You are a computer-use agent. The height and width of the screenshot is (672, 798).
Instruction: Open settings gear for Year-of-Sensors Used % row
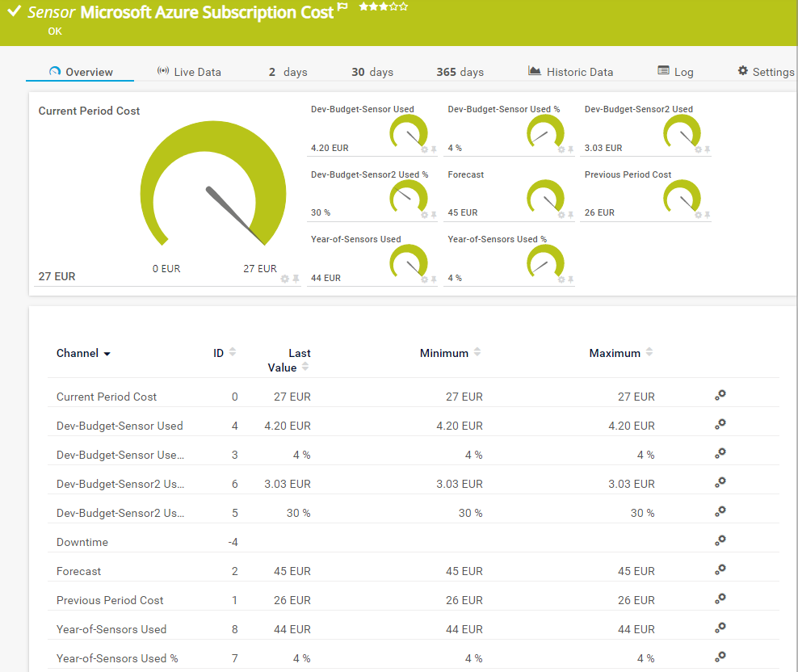tap(720, 657)
